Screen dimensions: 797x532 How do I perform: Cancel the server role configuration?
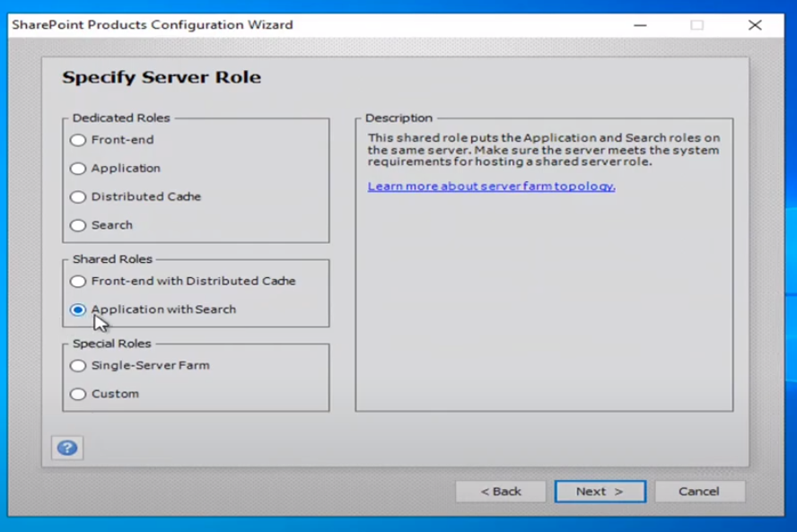pos(699,491)
